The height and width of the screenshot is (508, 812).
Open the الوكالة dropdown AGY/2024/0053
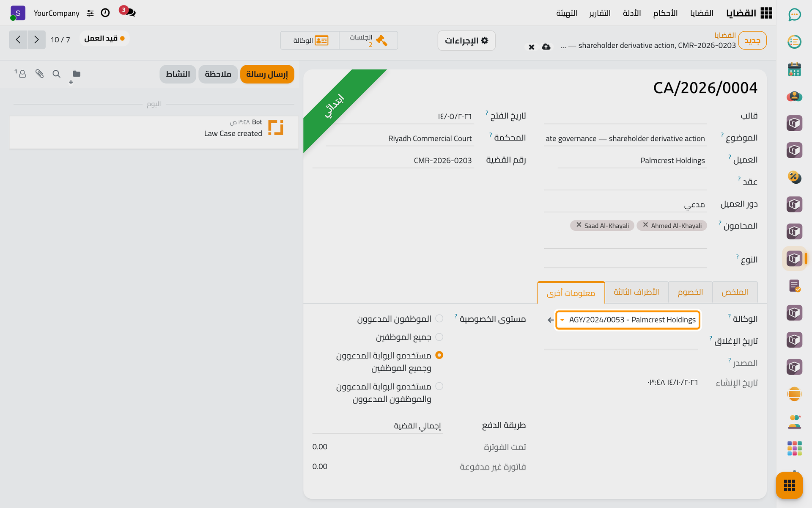pyautogui.click(x=628, y=320)
